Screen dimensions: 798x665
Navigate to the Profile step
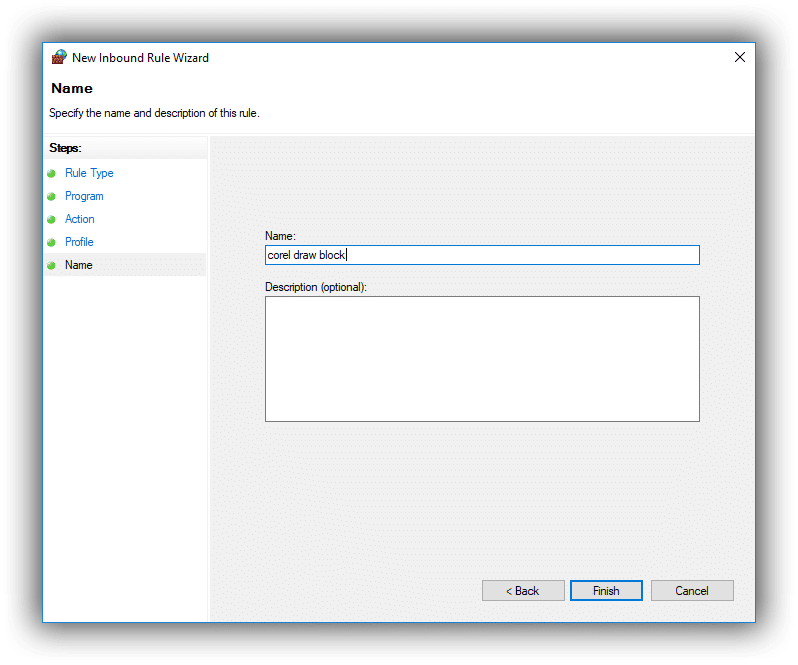pyautogui.click(x=79, y=242)
